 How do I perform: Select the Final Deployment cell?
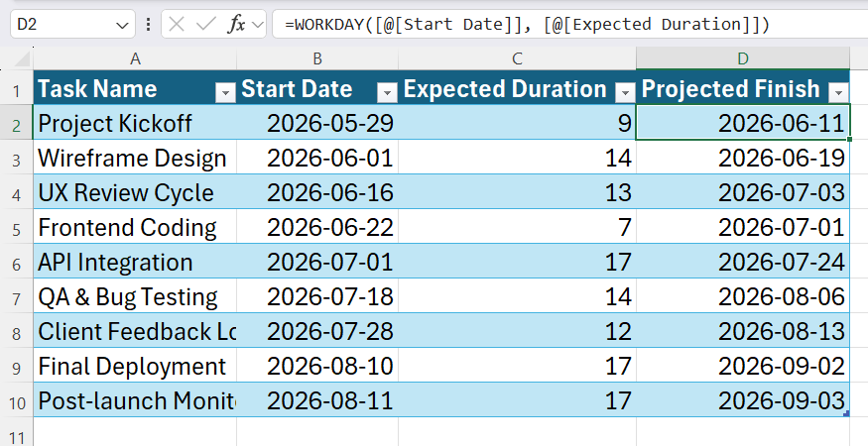(135, 366)
